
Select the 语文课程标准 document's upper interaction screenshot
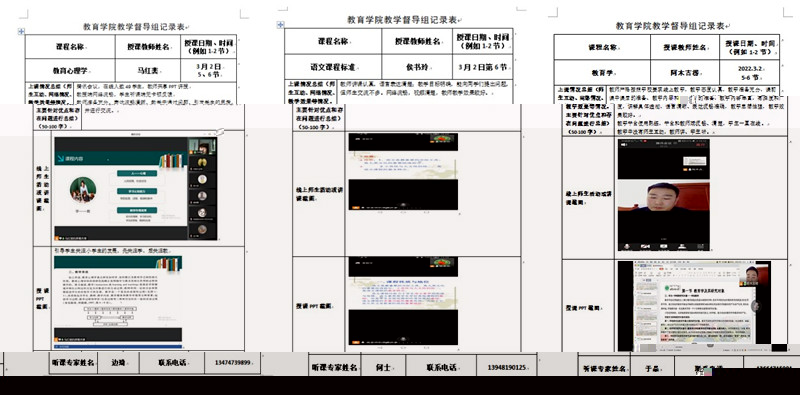[x=403, y=171]
